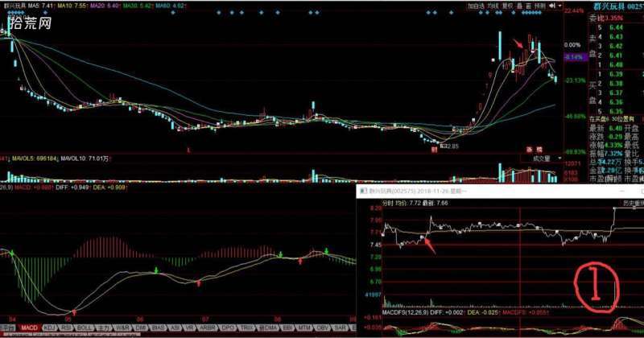Click the intraday popup window title icon
The width and height of the screenshot is (644, 338).
pyautogui.click(x=364, y=191)
